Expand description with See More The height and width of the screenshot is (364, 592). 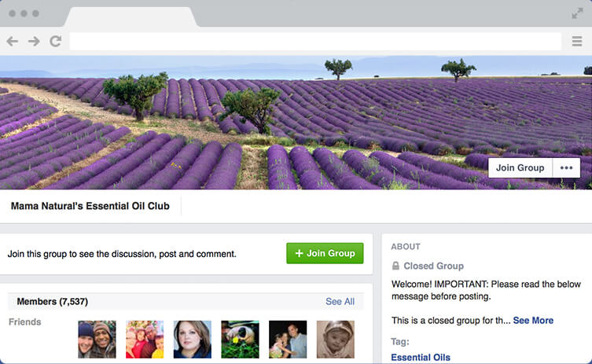(533, 320)
